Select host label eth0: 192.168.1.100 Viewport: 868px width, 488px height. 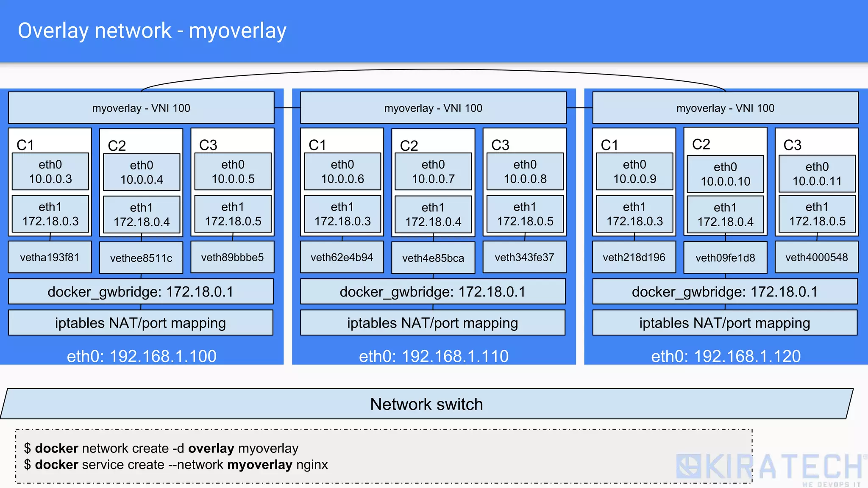(142, 356)
